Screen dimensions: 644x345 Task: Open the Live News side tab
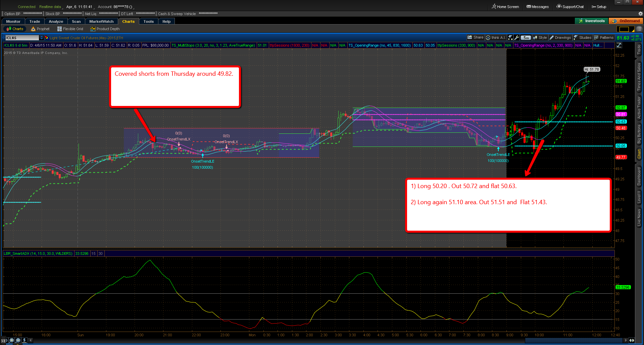(639, 217)
